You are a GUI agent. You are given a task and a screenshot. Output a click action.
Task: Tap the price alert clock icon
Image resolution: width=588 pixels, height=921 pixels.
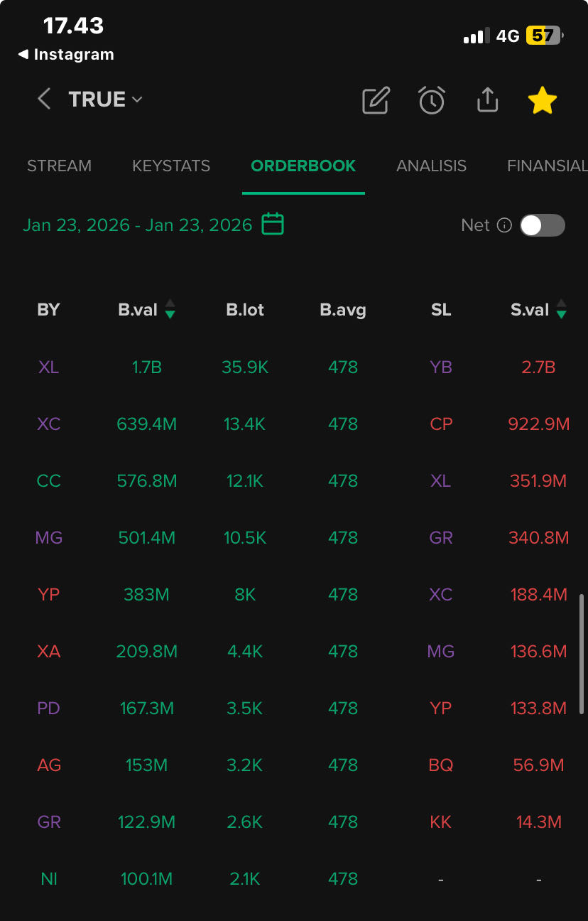(x=432, y=100)
